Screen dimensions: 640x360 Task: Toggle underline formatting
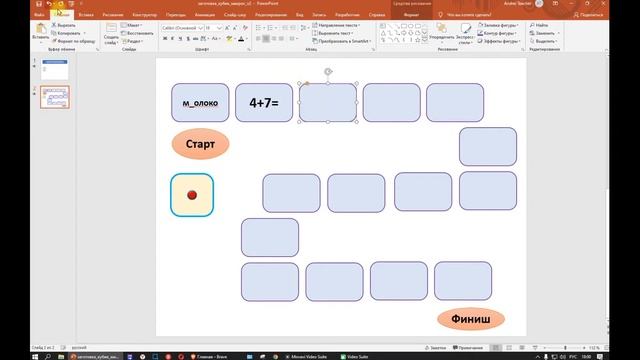[x=180, y=39]
